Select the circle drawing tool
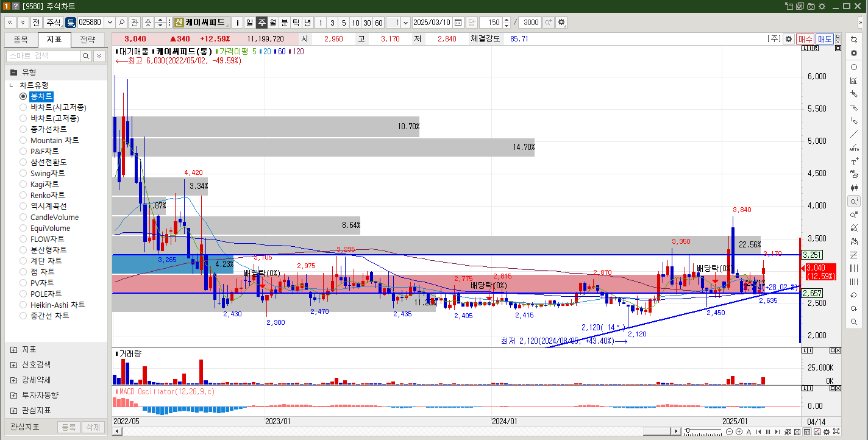 [x=854, y=67]
